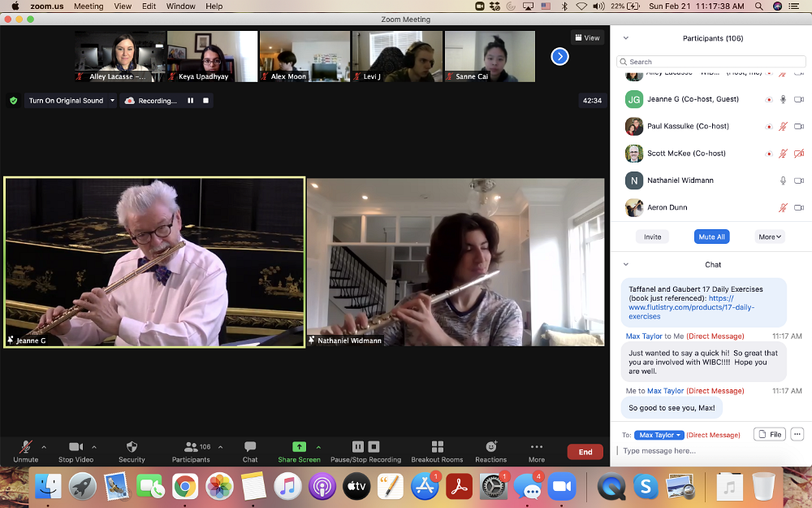
Task: Expand the arrow beside Participants count
Action: 220,447
